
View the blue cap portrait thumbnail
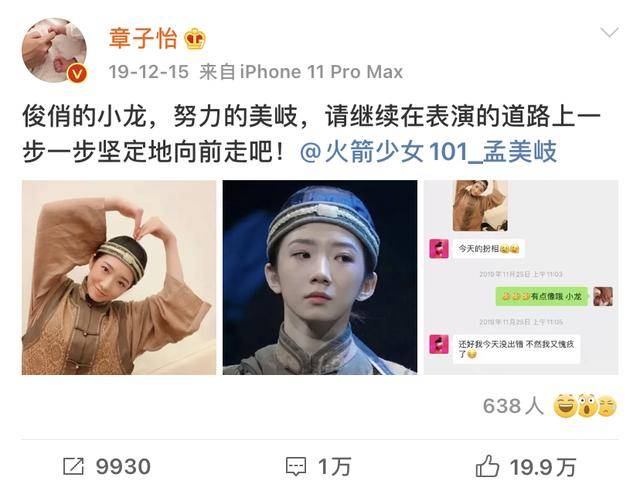[x=320, y=278]
